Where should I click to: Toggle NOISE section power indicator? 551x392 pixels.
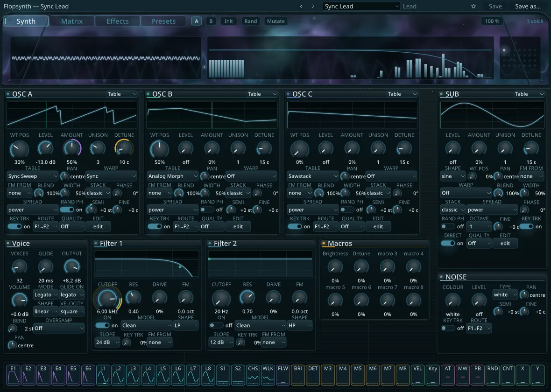[441, 277]
